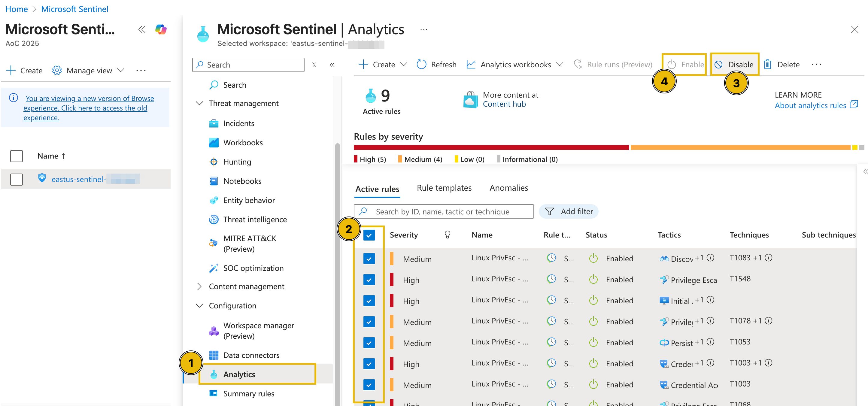Expand the Content management section
868x406 pixels.
tap(199, 286)
